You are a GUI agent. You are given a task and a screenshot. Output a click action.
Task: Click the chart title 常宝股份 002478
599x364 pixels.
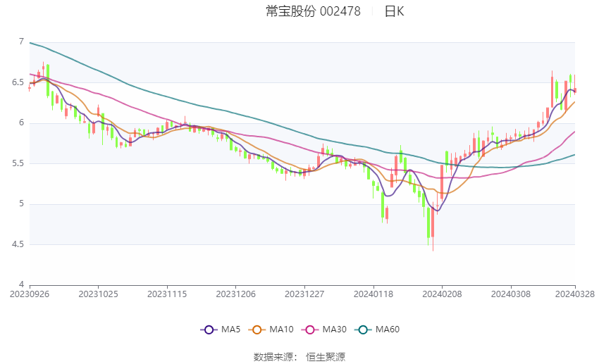coord(314,11)
